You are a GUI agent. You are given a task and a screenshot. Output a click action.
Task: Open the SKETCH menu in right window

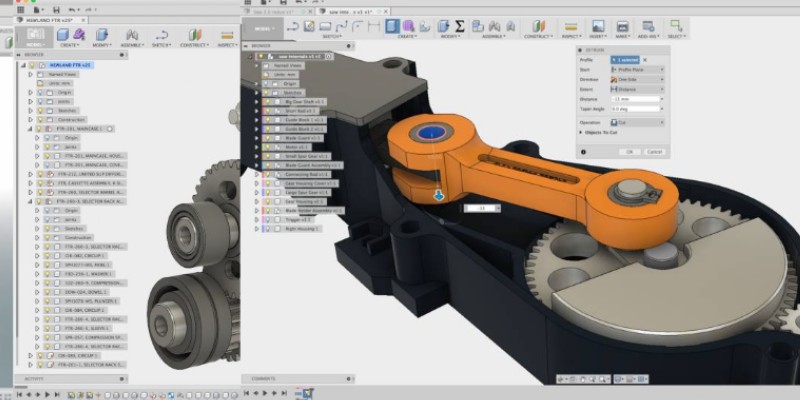tap(334, 37)
